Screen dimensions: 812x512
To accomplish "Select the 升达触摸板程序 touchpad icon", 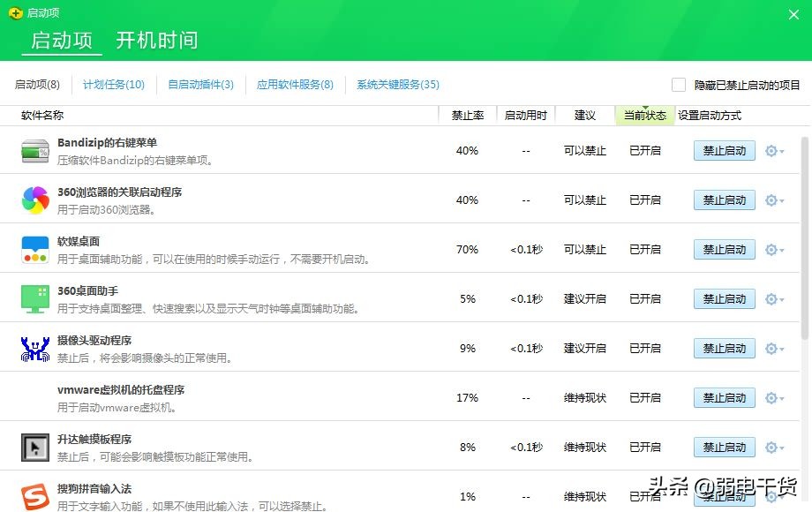I will (34, 447).
